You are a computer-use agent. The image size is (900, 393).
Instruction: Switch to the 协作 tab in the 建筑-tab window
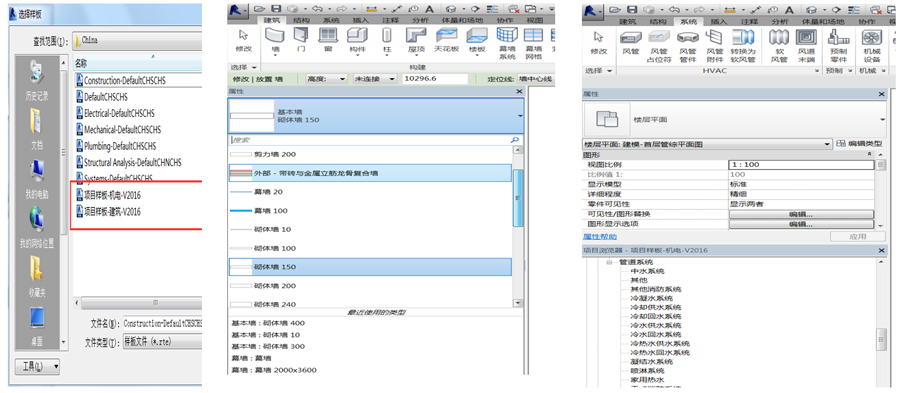coord(505,20)
